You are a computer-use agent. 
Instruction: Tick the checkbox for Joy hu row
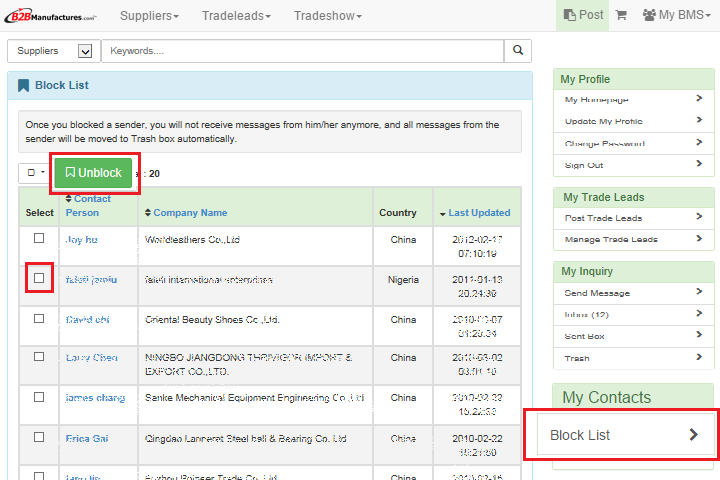pyautogui.click(x=39, y=239)
